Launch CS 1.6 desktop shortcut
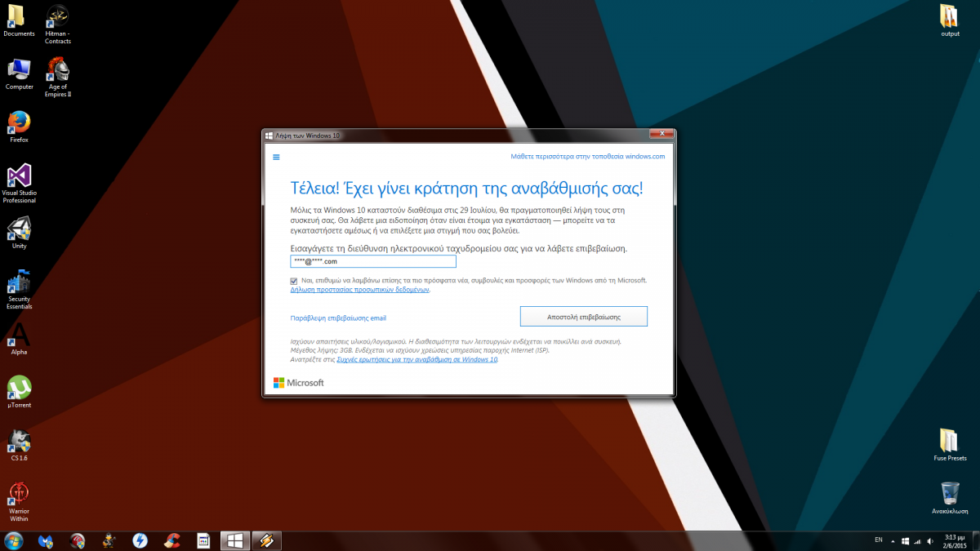Image resolution: width=980 pixels, height=551 pixels. [19, 445]
